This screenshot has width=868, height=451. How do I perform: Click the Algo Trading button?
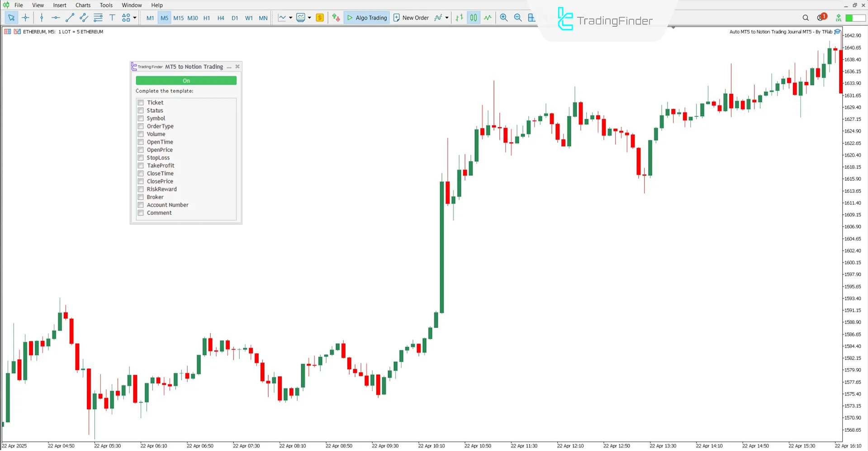click(x=366, y=18)
